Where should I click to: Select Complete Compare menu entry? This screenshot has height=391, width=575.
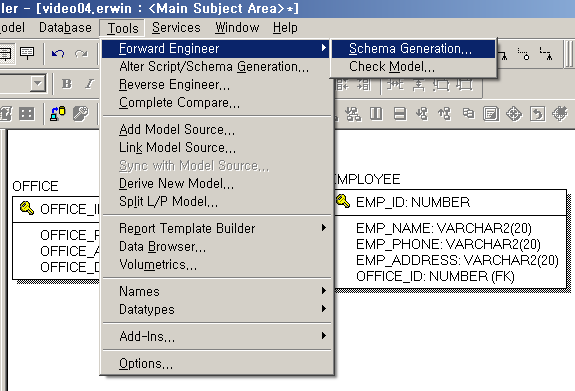(217, 103)
